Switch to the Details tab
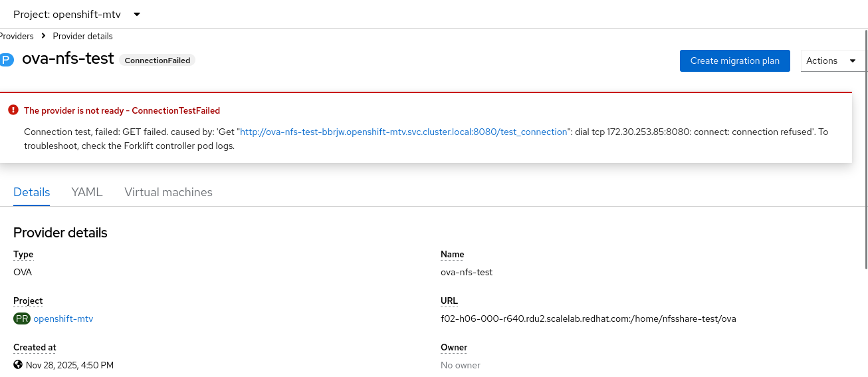This screenshot has height=377, width=868. [x=31, y=192]
